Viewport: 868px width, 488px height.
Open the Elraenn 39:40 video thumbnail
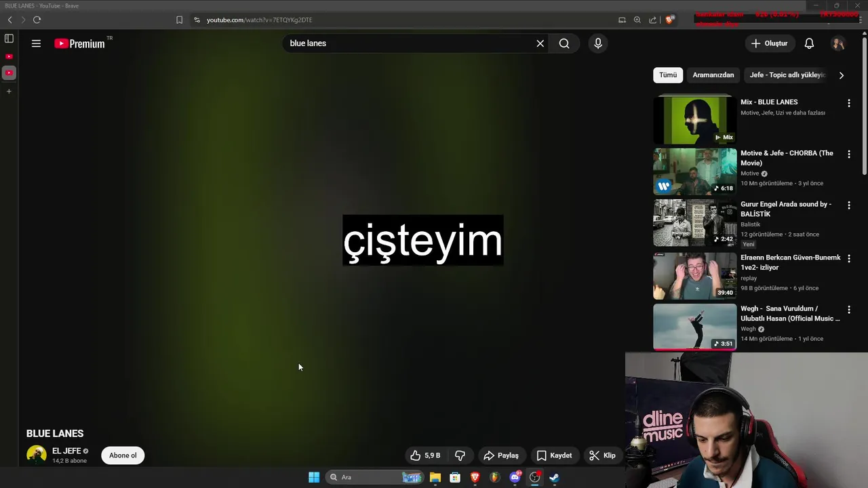coord(694,276)
